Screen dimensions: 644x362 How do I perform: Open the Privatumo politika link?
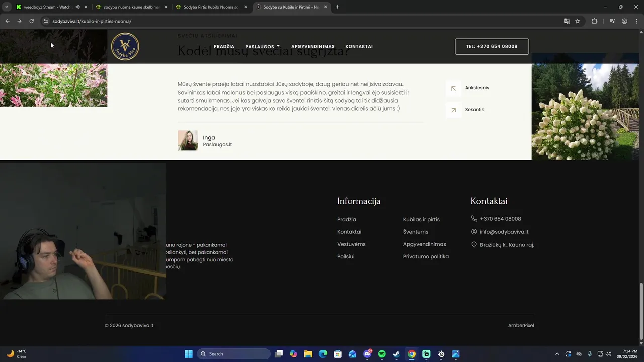click(x=426, y=256)
